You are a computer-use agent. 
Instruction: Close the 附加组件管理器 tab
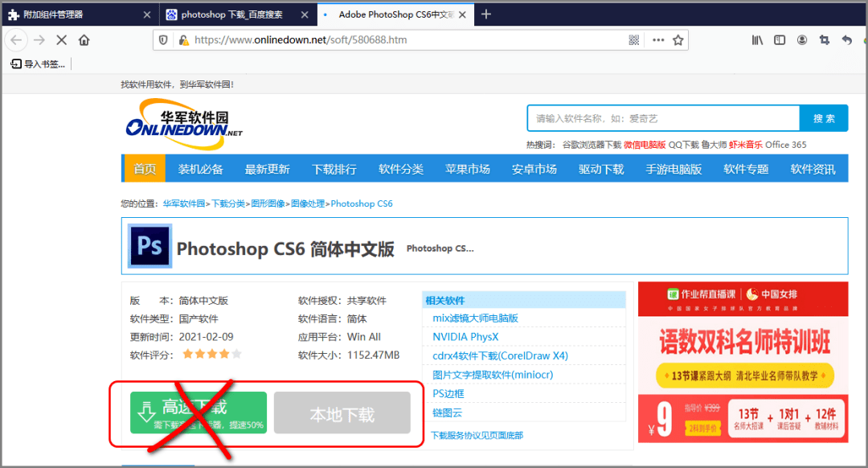[147, 15]
